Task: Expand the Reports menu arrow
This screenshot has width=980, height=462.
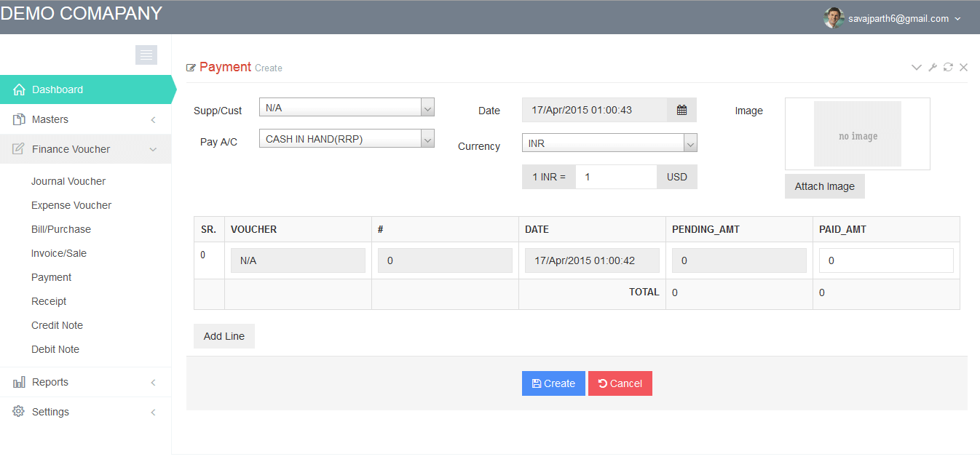Action: click(x=153, y=382)
